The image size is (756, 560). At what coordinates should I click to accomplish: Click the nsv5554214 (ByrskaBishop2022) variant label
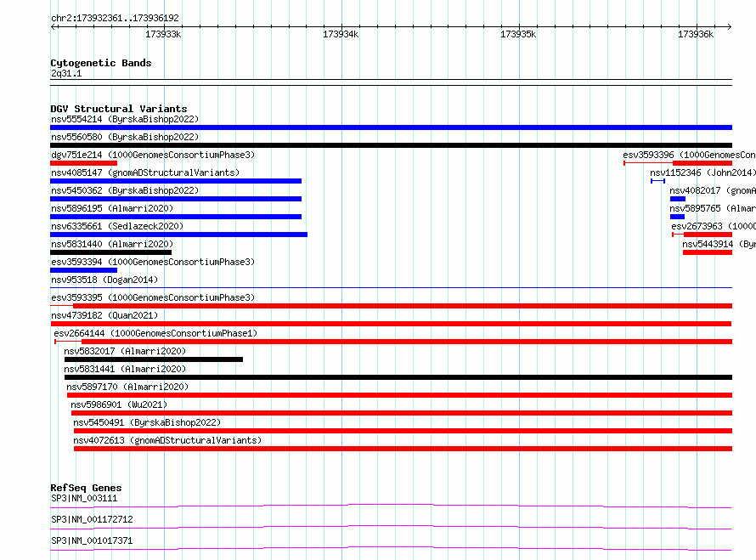coord(125,119)
